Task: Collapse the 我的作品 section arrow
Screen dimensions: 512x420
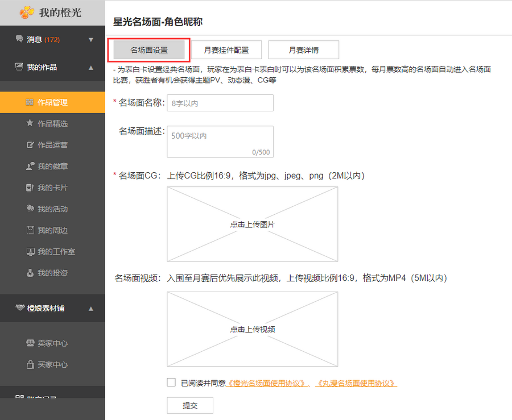Action: pyautogui.click(x=91, y=68)
